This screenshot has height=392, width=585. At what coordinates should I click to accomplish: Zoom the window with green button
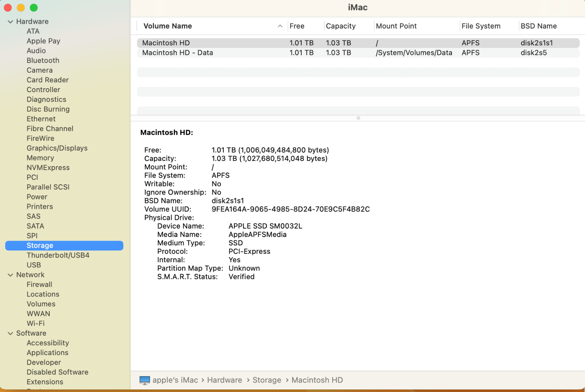click(34, 8)
